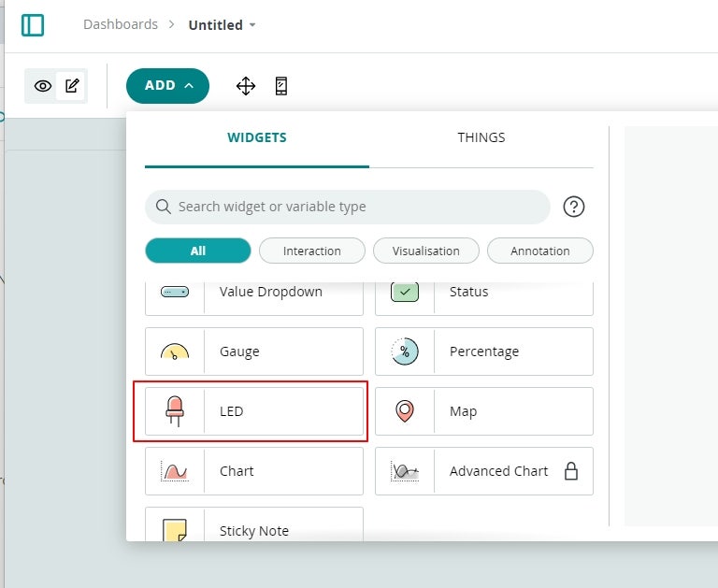Focus the search widget input field

coord(348,207)
